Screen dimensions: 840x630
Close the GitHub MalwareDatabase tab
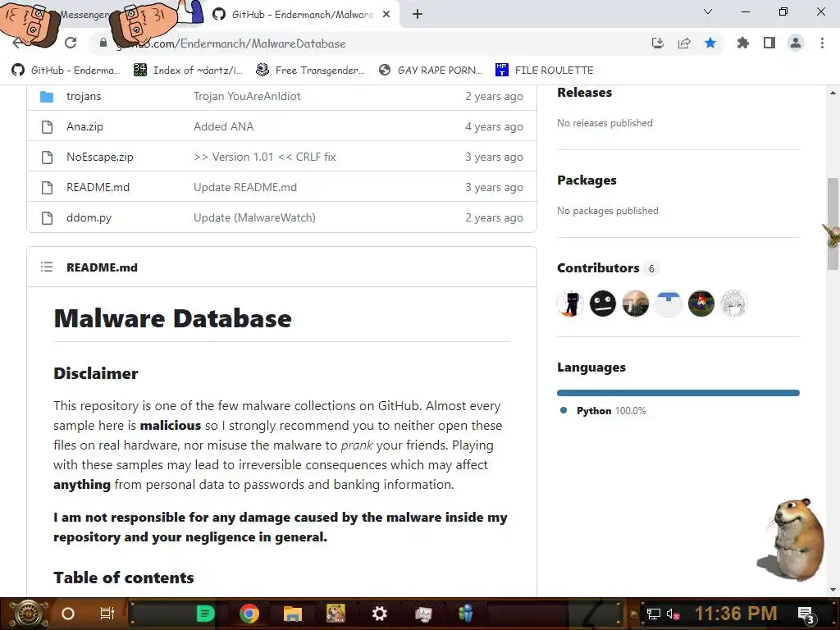tap(386, 15)
